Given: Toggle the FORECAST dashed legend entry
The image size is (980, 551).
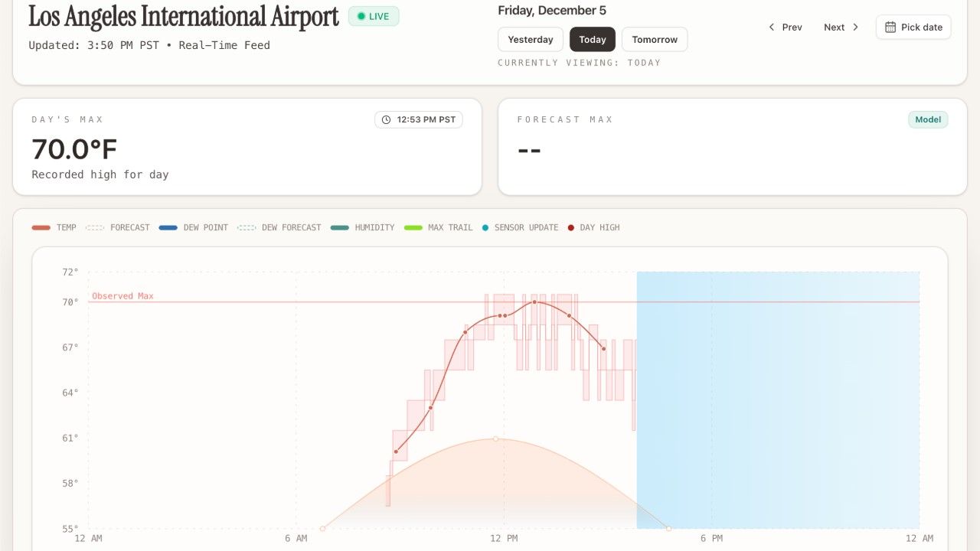Looking at the screenshot, I should [117, 227].
